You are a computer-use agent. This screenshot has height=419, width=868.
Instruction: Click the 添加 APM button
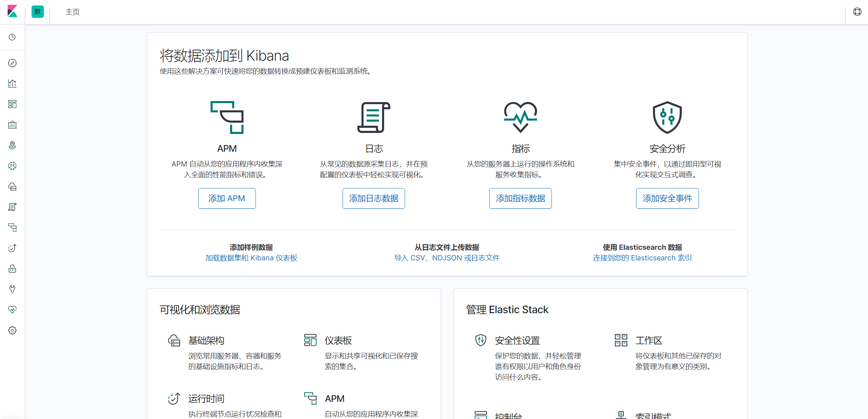click(x=227, y=198)
